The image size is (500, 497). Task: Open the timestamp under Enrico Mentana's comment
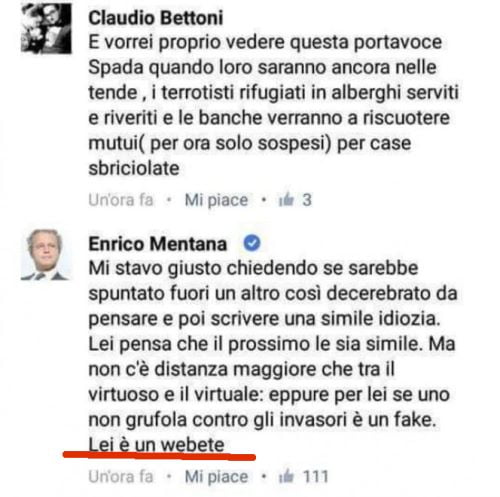point(121,476)
